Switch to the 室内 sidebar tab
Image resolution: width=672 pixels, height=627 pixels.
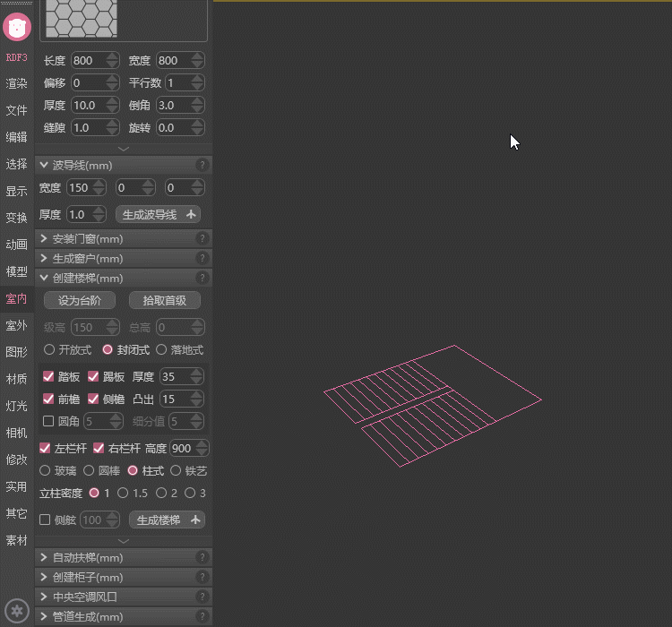click(17, 298)
